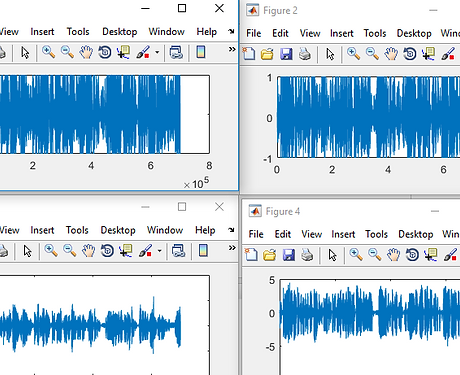460x375 pixels.
Task: Click the Figure 2 title bar text
Action: point(280,11)
